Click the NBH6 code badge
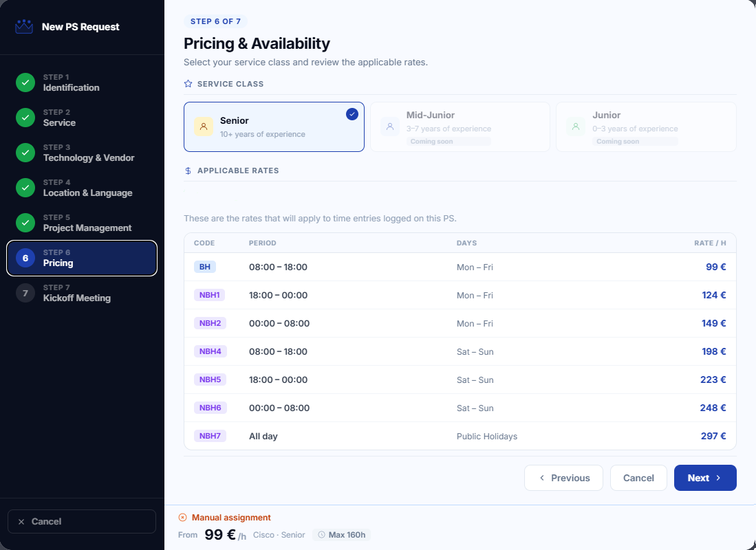This screenshot has height=550, width=756. pos(210,408)
